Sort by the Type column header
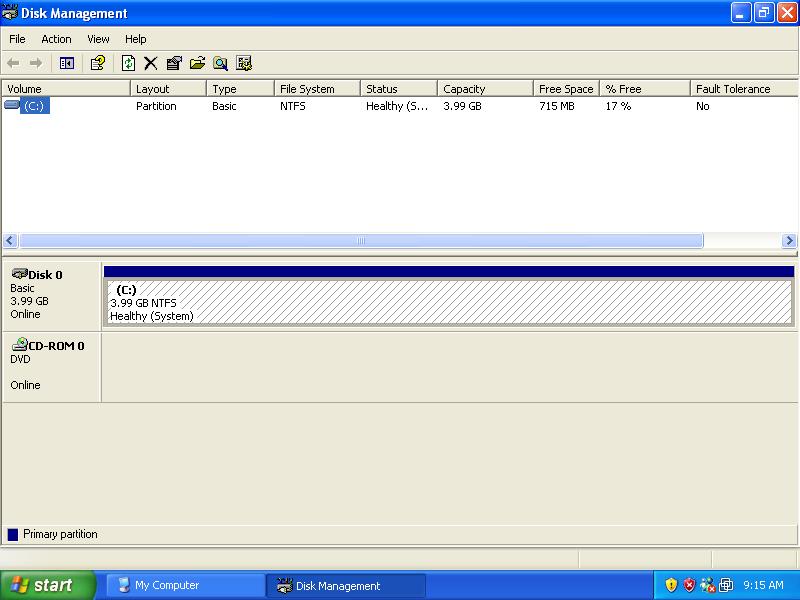Screen dimensions: 800x600 [x=240, y=89]
